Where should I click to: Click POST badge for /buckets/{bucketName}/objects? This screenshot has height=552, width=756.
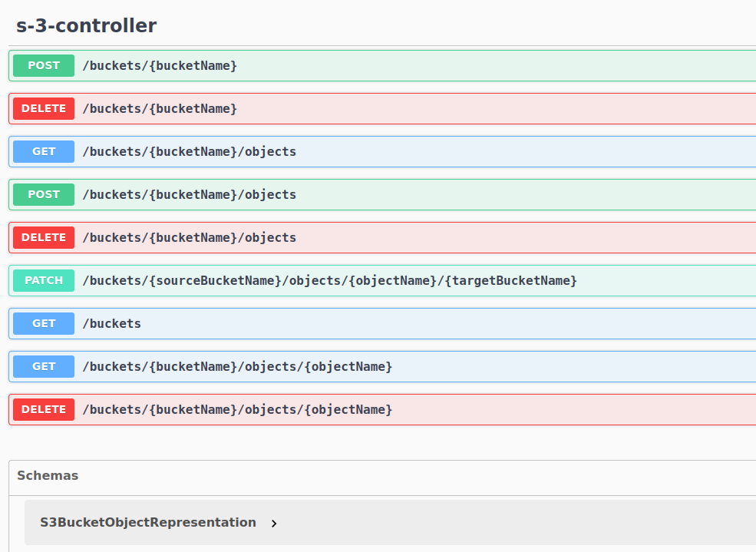[44, 194]
